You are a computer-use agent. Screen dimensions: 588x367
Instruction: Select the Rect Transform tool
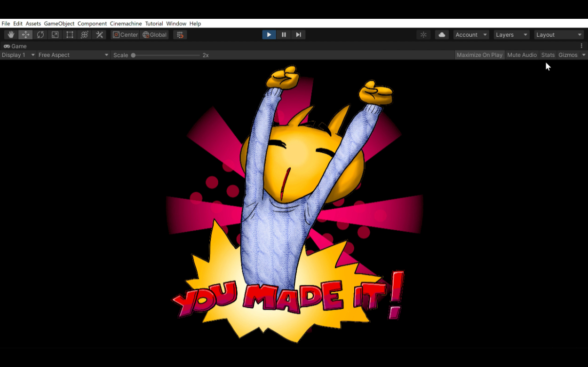70,35
